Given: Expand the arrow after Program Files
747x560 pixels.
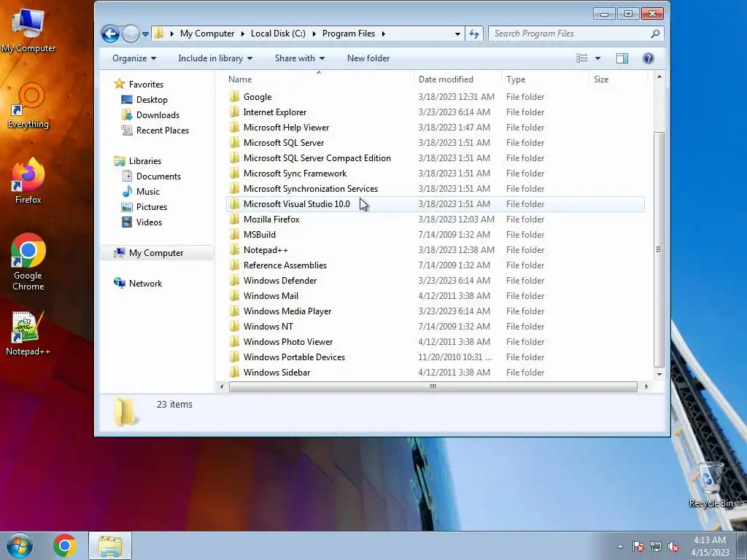Looking at the screenshot, I should point(383,34).
